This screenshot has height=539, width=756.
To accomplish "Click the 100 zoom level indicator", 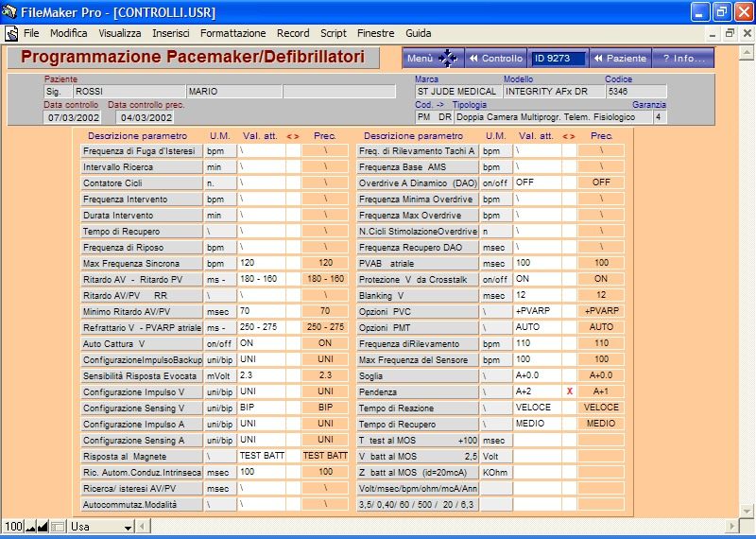I will coord(12,526).
